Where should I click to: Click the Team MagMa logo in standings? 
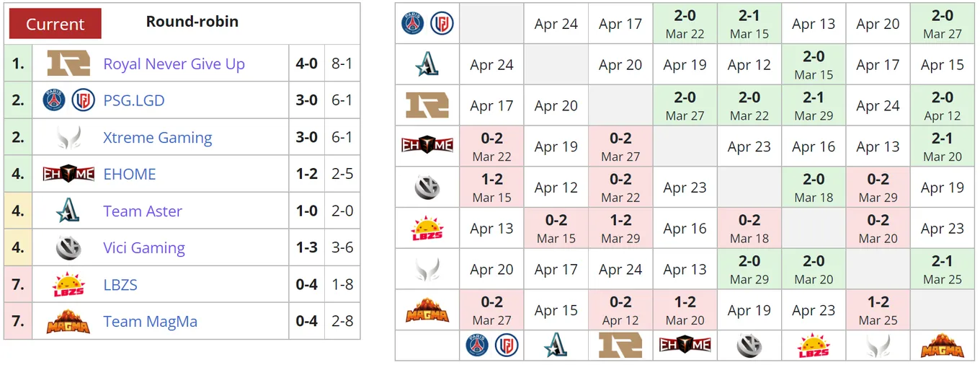click(x=68, y=322)
